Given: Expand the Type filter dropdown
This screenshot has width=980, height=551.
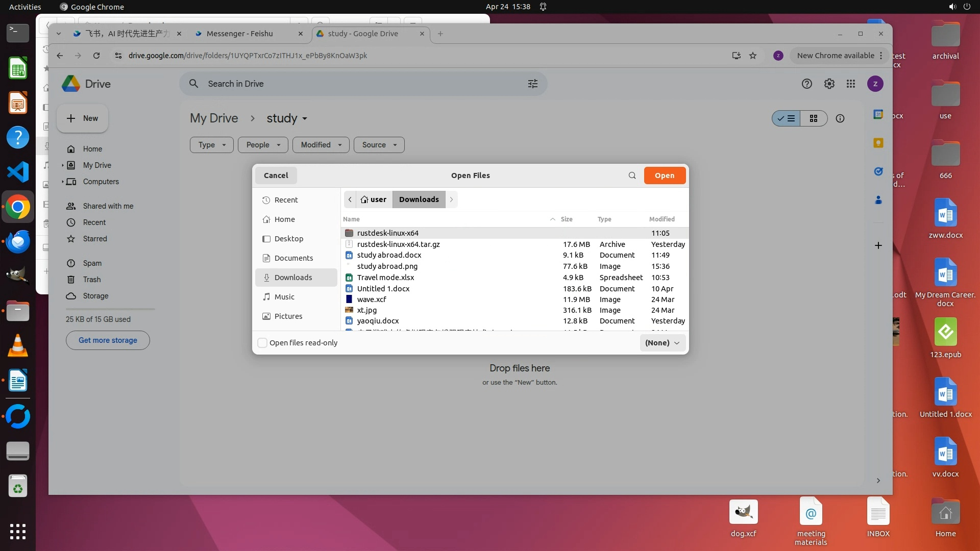Looking at the screenshot, I should (212, 145).
